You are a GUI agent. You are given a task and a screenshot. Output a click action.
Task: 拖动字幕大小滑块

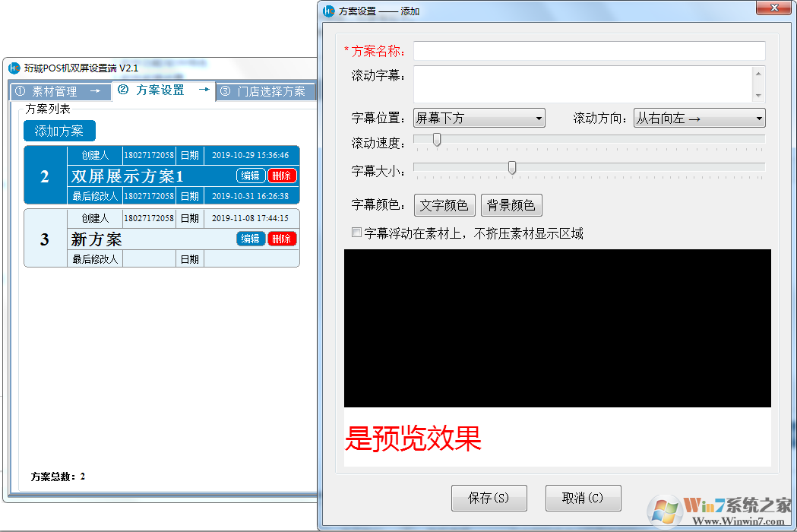(x=511, y=168)
